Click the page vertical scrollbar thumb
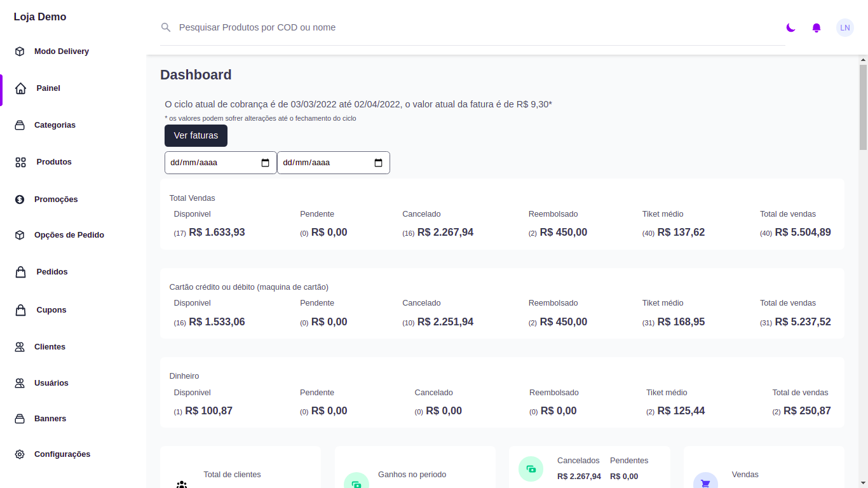 pos(863,107)
